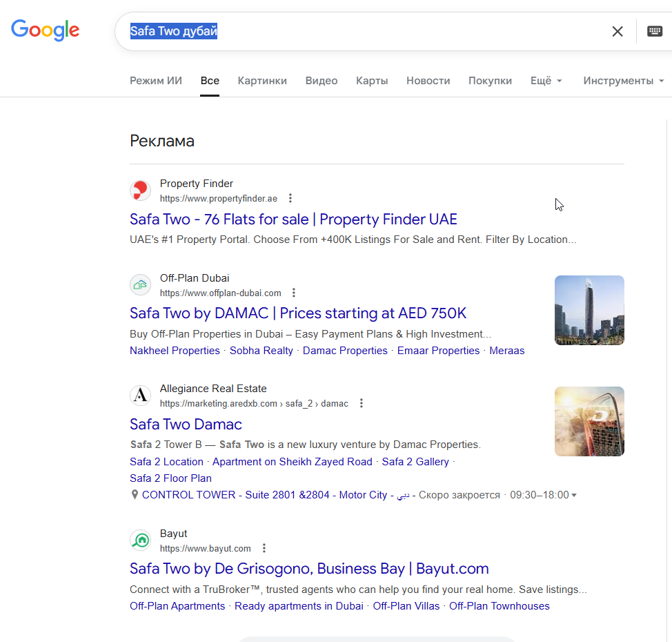This screenshot has width=672, height=642.
Task: Click the Google logo
Action: [x=46, y=30]
